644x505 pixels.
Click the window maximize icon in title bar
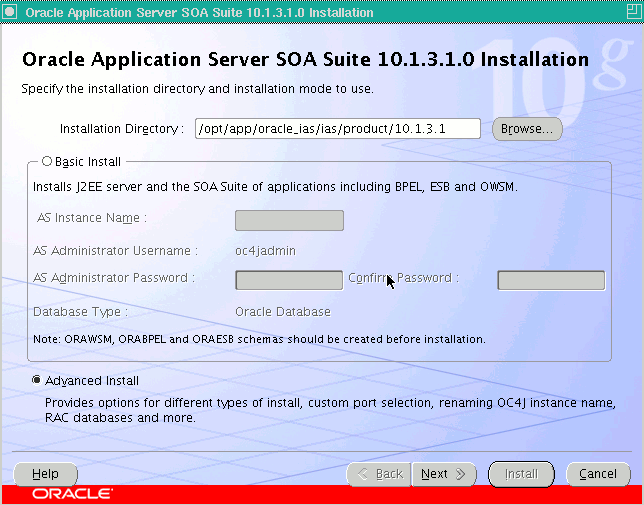[x=635, y=11]
